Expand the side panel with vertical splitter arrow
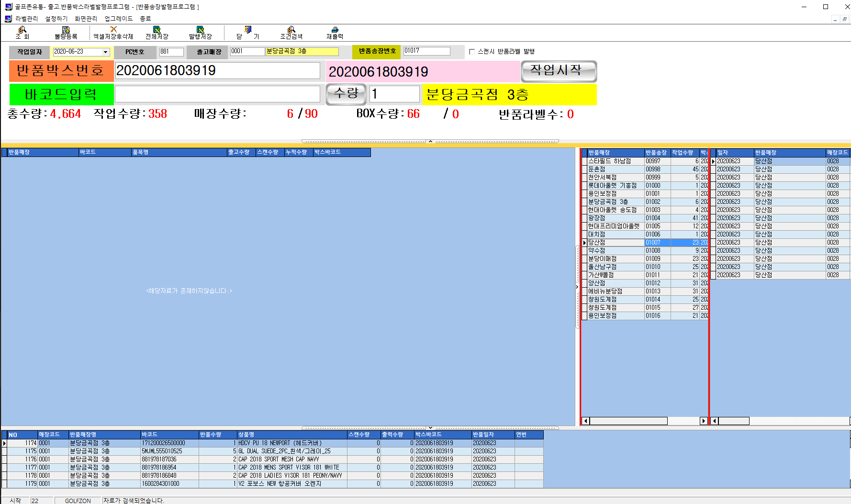 (577, 287)
